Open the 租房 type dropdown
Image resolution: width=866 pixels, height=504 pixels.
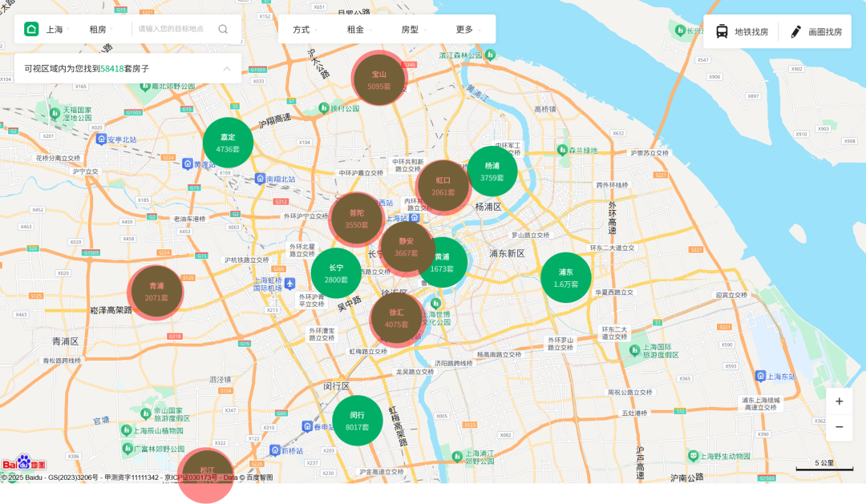tap(101, 30)
